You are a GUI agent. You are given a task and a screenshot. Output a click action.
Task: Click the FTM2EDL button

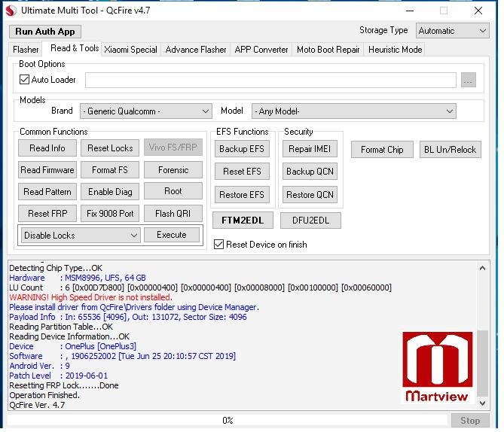pyautogui.click(x=243, y=221)
